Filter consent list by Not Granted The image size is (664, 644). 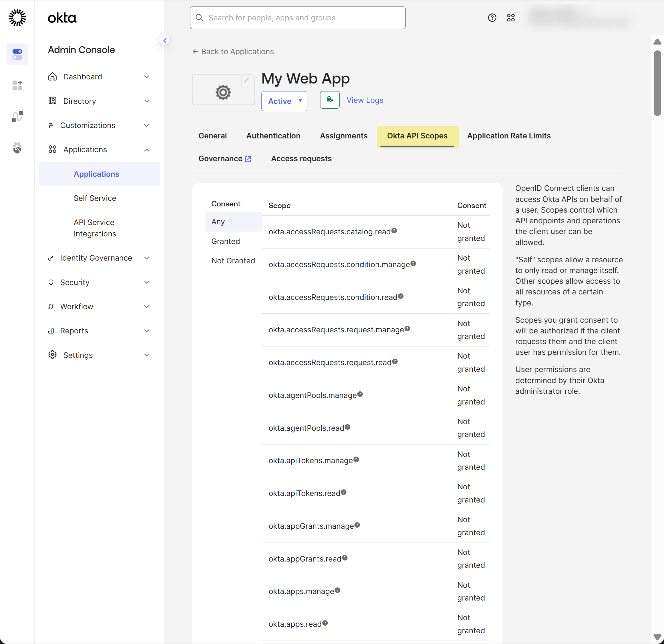point(233,261)
